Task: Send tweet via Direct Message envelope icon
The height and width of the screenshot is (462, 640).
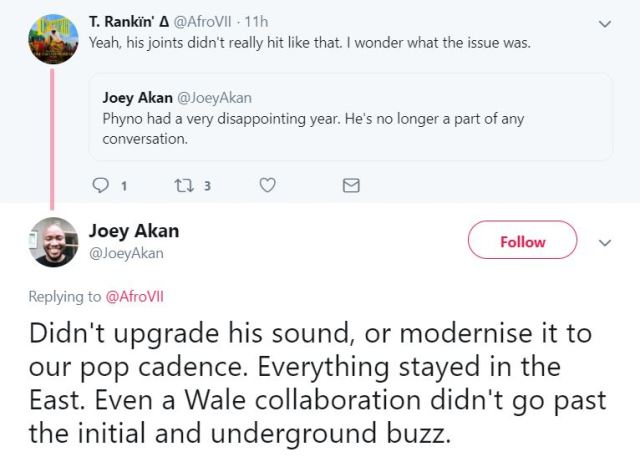Action: point(351,185)
